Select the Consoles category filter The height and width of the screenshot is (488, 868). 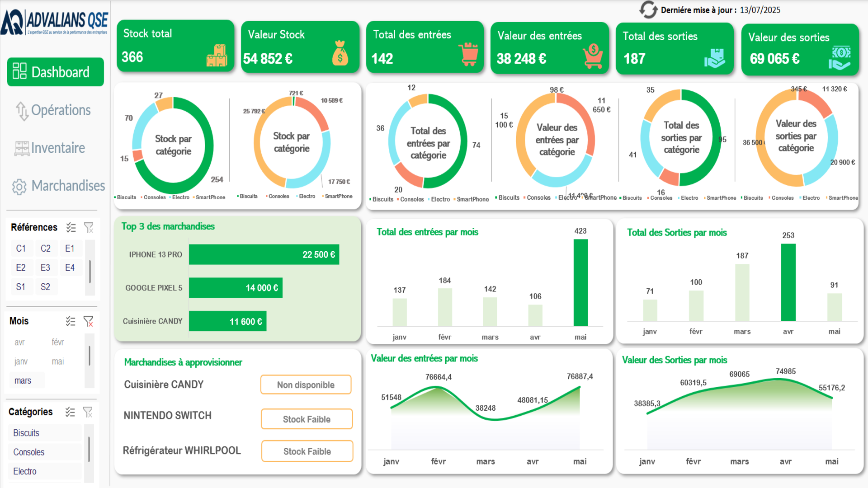click(x=29, y=452)
